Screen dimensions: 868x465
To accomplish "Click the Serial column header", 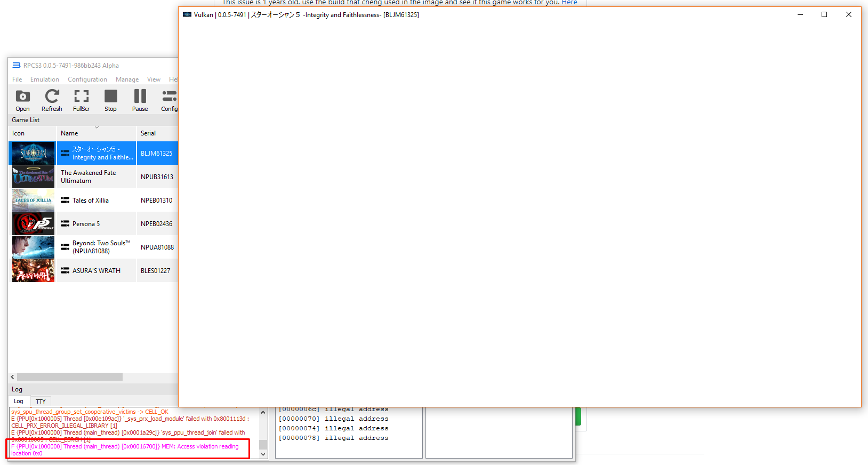I will 157,133.
